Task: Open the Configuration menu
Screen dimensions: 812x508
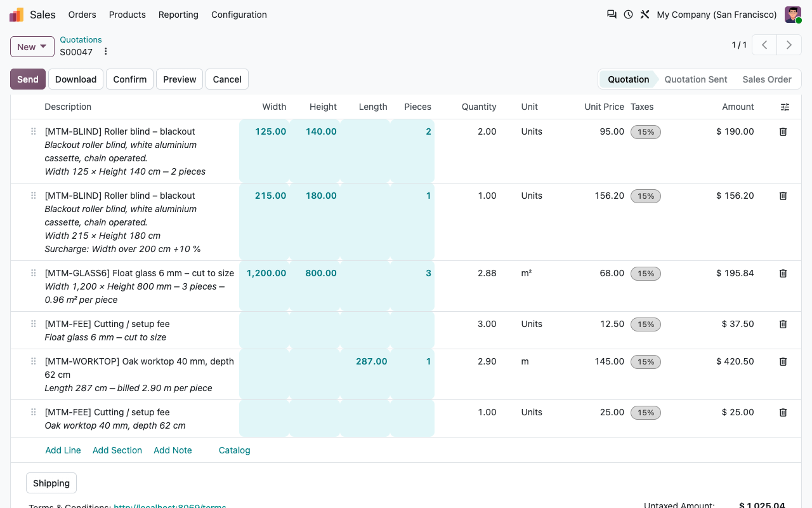Action: click(239, 15)
